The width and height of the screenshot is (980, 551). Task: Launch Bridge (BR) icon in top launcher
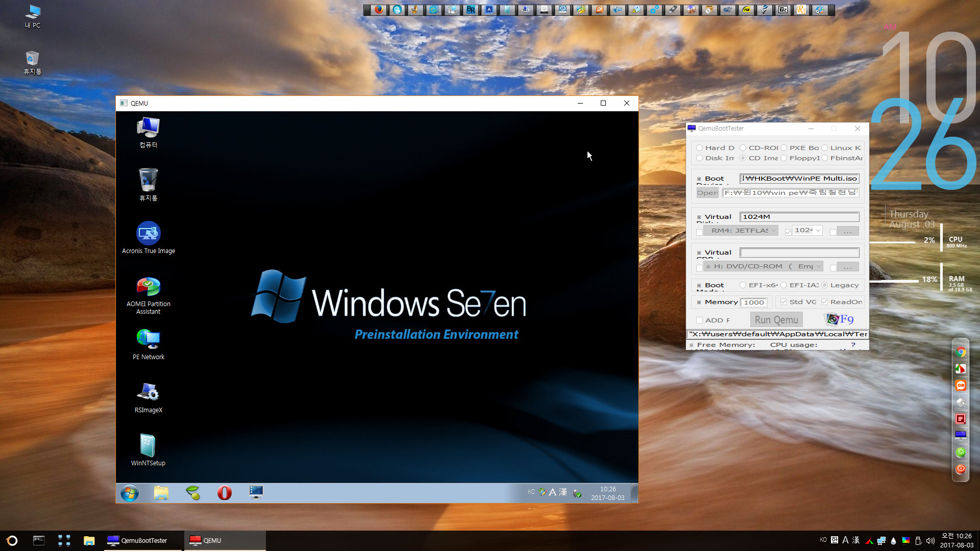471,10
